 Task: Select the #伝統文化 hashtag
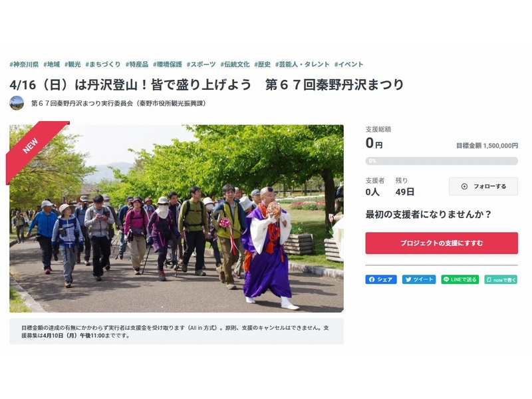coord(235,65)
